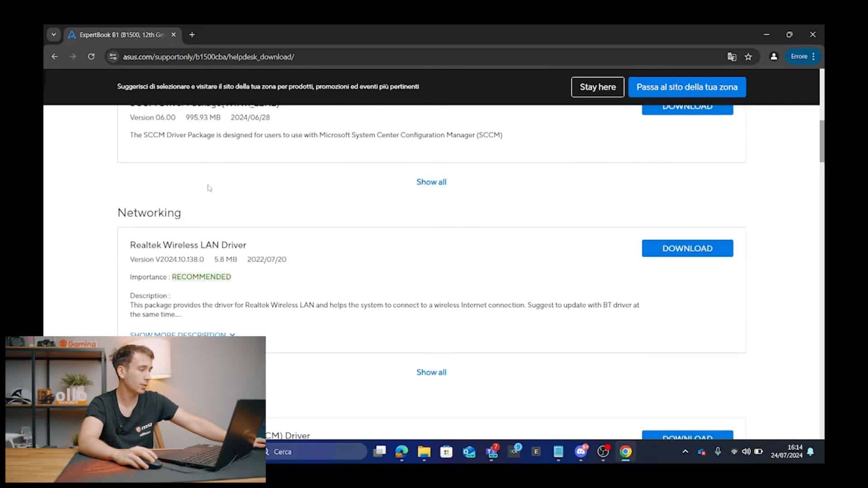The height and width of the screenshot is (488, 868).
Task: Open the tab search dropdown arrow
Action: click(x=53, y=34)
